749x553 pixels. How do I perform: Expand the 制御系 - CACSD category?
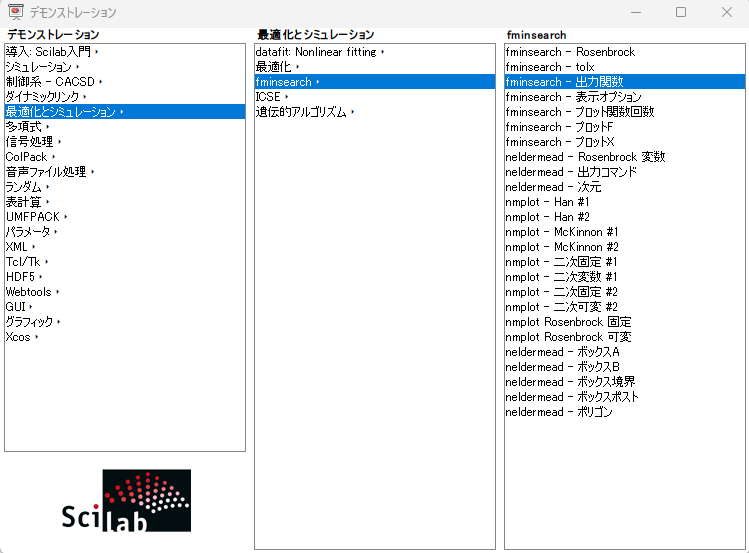pyautogui.click(x=52, y=82)
